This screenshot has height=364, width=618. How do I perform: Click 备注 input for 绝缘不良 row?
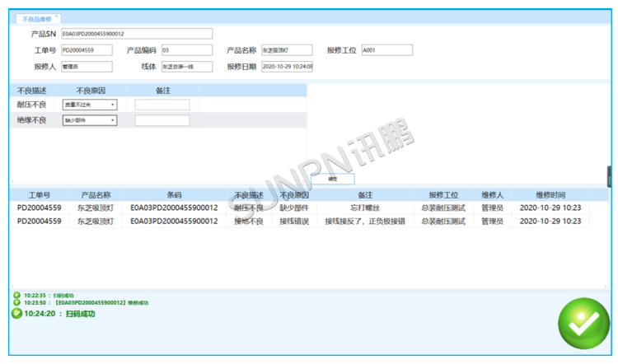[162, 120]
